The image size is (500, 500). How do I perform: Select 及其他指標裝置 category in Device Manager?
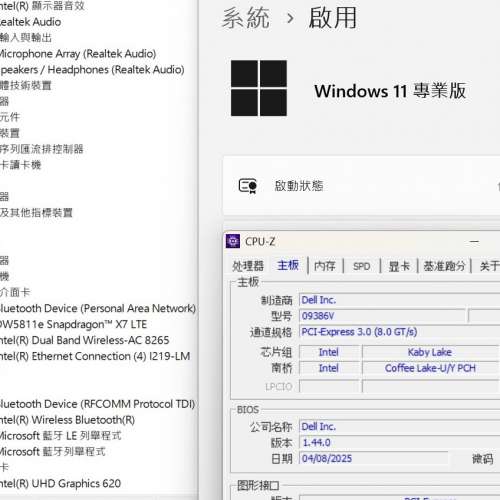tap(36, 213)
